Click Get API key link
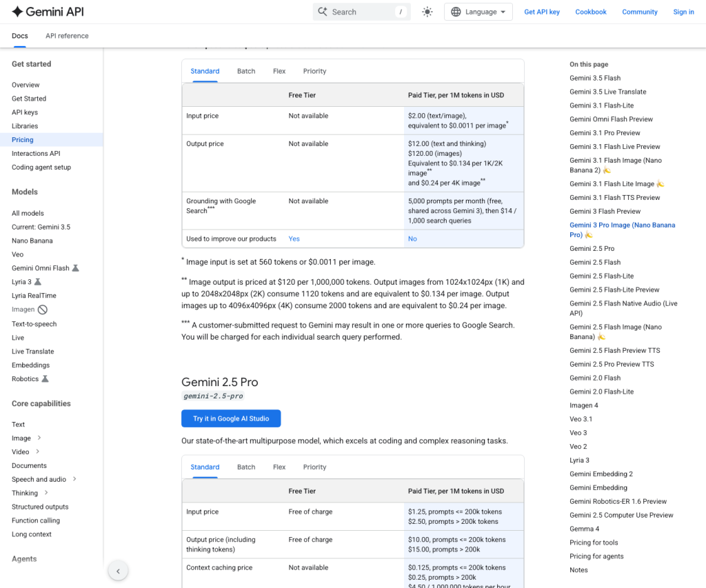 [542, 12]
